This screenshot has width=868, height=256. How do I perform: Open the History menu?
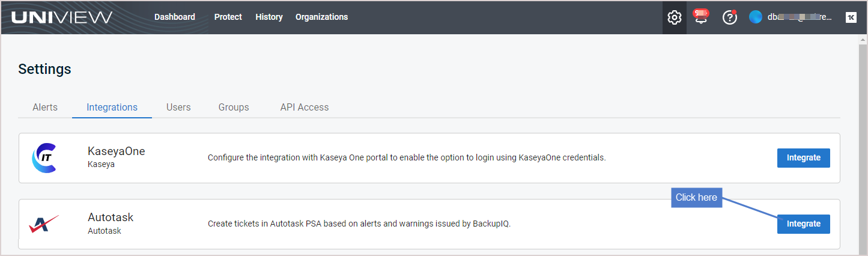tap(269, 17)
